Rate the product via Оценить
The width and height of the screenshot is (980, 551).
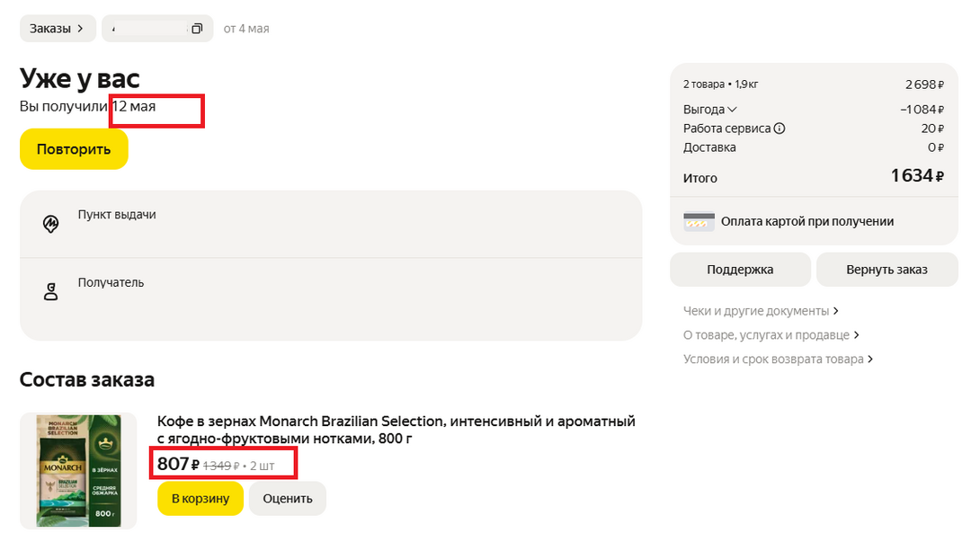click(x=287, y=499)
